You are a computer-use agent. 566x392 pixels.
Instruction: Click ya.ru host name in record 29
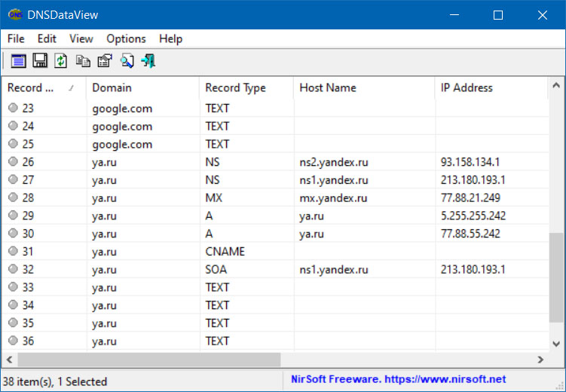coord(311,216)
